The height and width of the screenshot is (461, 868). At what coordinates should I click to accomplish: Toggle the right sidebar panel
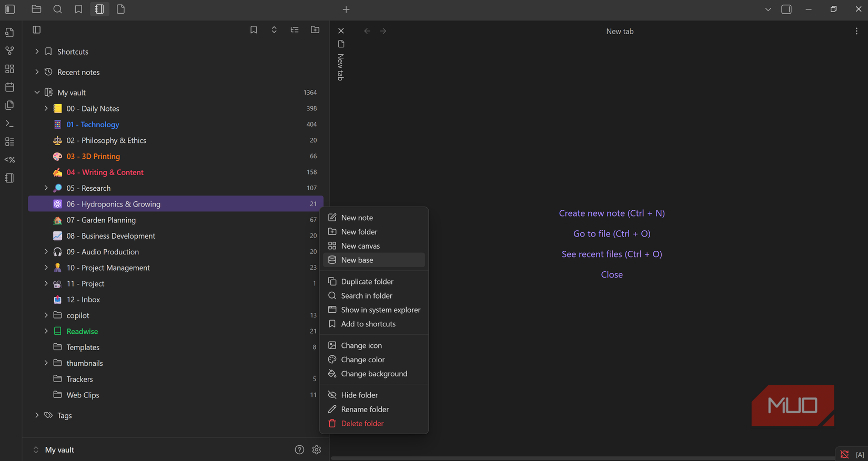(x=786, y=9)
